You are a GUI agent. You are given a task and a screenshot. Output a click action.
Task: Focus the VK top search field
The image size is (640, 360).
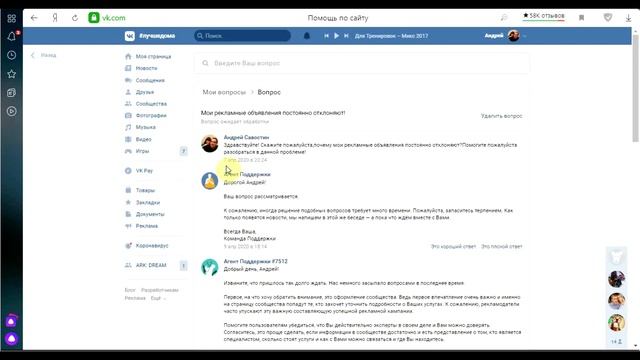pos(242,36)
